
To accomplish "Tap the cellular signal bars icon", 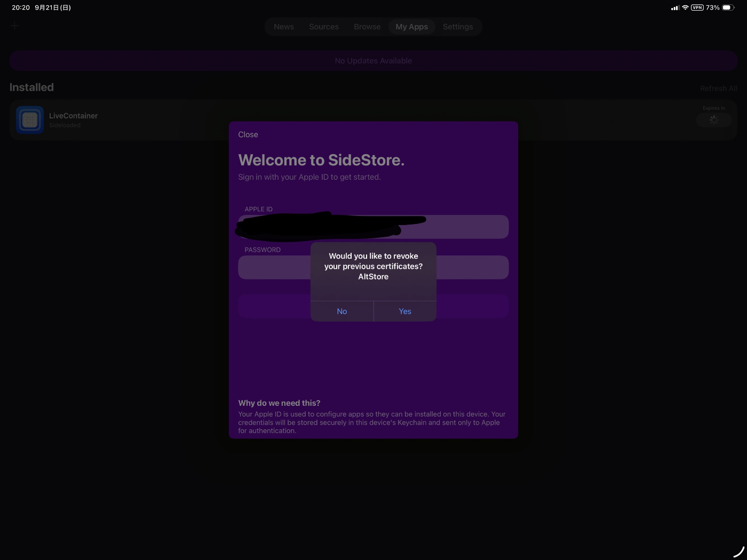I will pos(675,7).
